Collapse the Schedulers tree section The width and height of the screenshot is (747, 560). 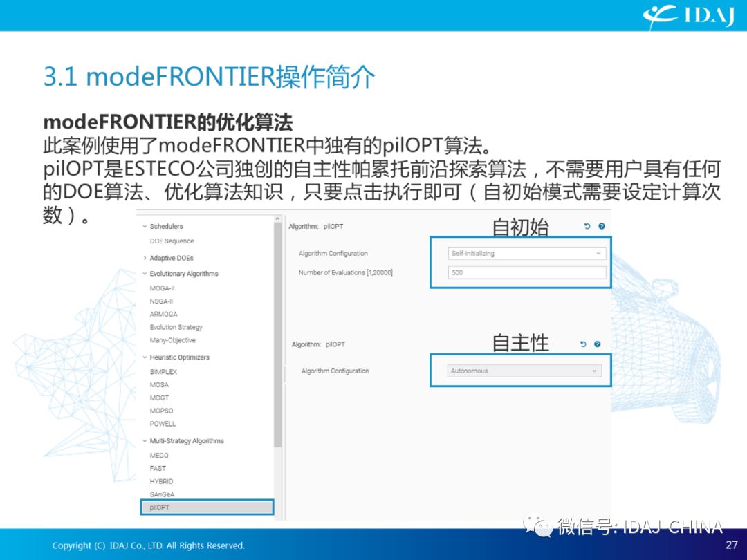[x=145, y=226]
